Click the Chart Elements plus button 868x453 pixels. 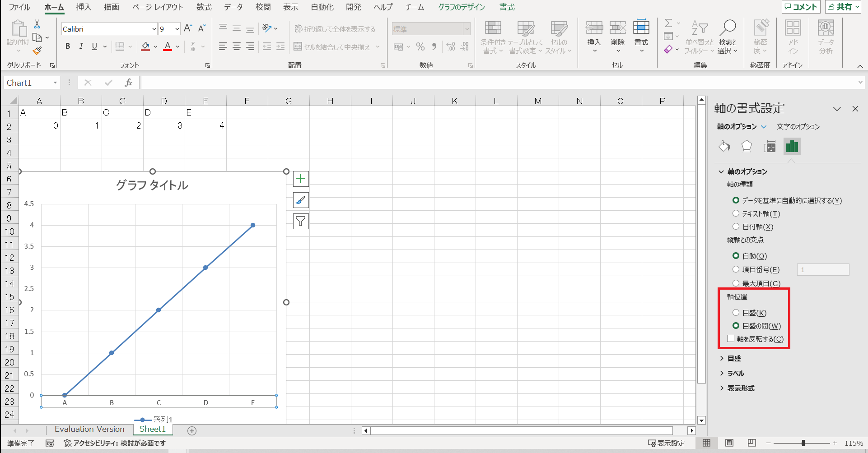point(301,179)
